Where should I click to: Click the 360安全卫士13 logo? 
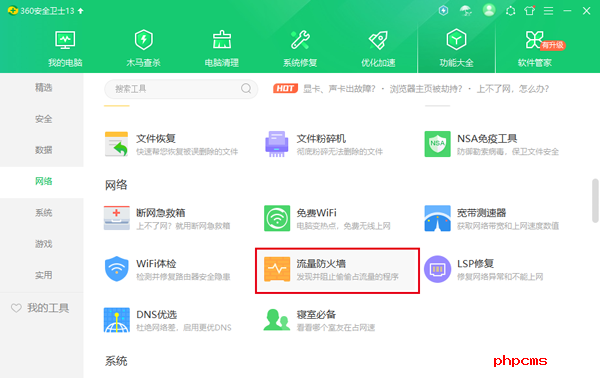(13, 10)
